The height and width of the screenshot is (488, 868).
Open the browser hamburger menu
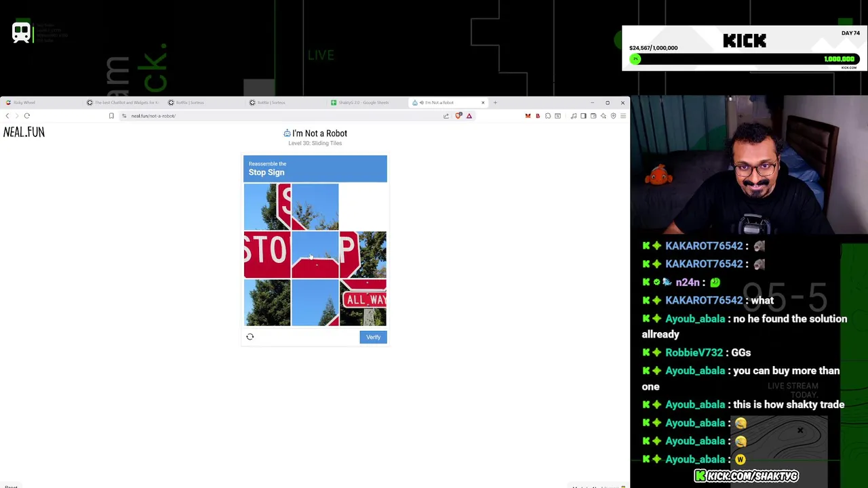[623, 116]
